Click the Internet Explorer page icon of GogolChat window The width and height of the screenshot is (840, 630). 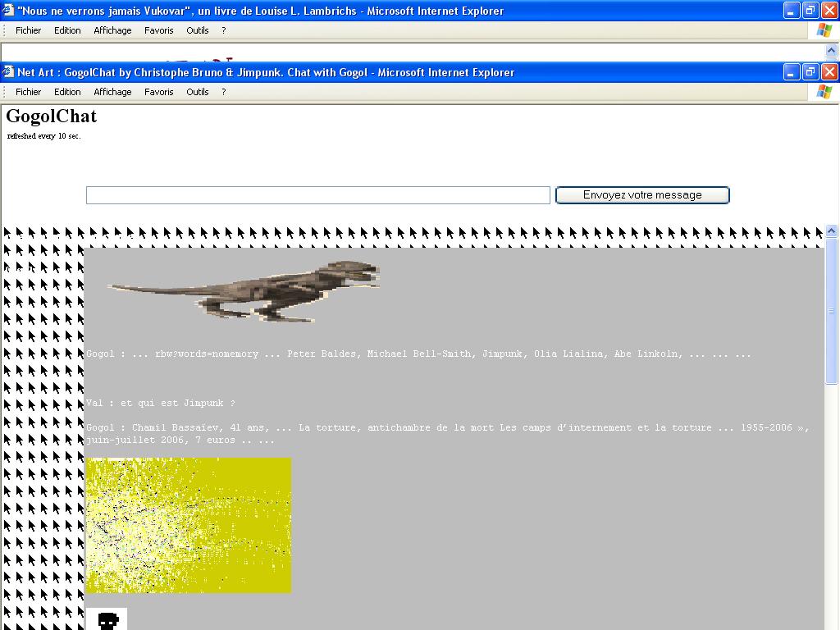click(x=8, y=72)
